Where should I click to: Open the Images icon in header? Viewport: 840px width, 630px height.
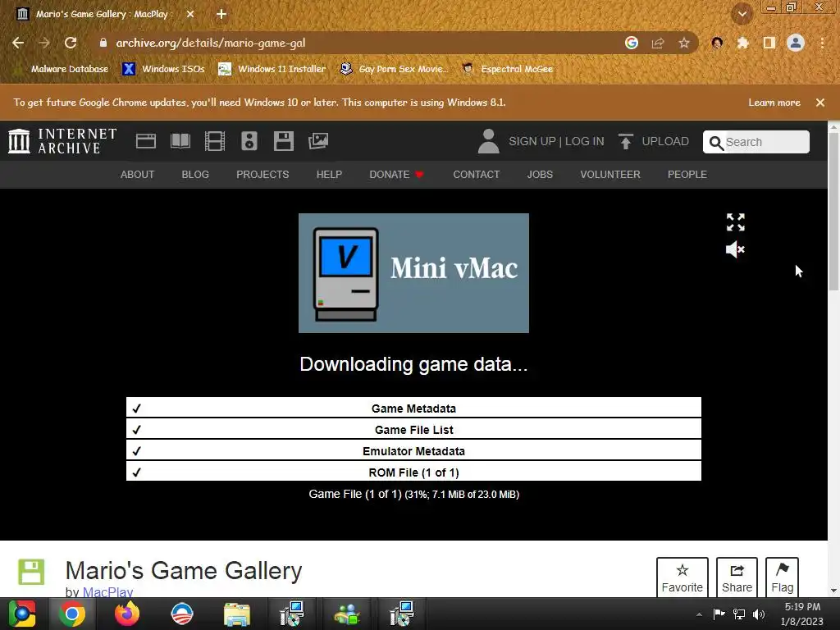click(318, 141)
